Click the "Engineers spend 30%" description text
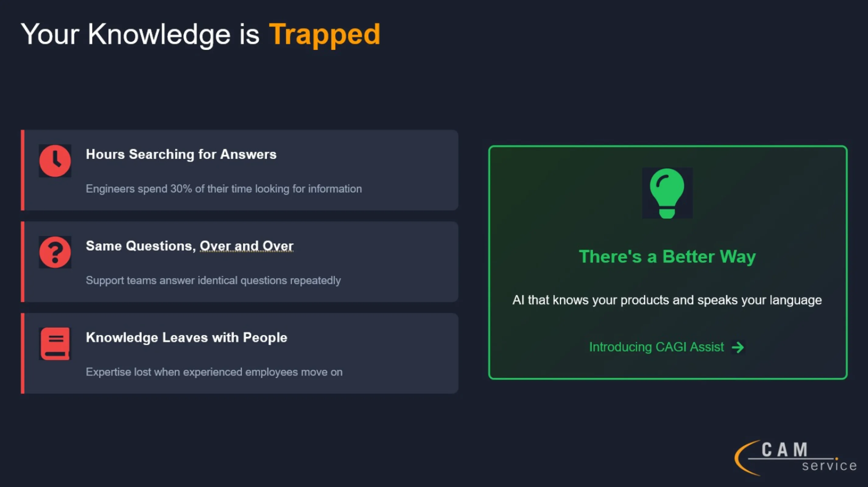The height and width of the screenshot is (487, 868). tap(224, 189)
